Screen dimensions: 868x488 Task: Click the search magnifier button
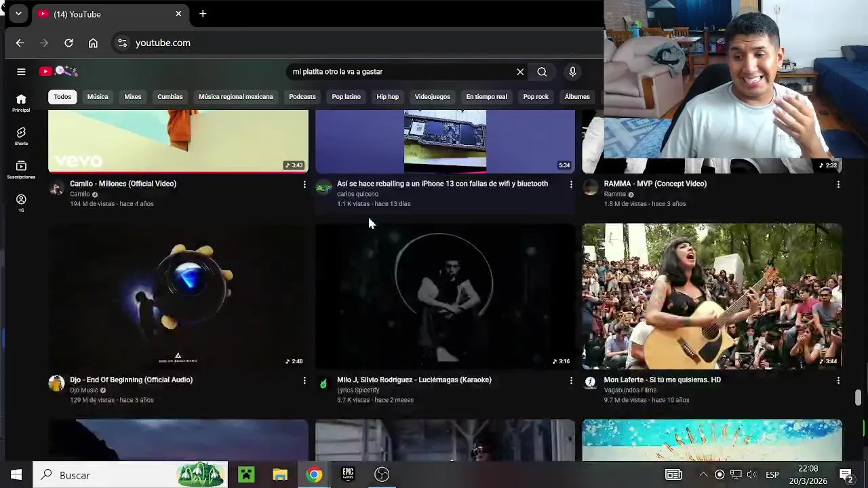542,72
